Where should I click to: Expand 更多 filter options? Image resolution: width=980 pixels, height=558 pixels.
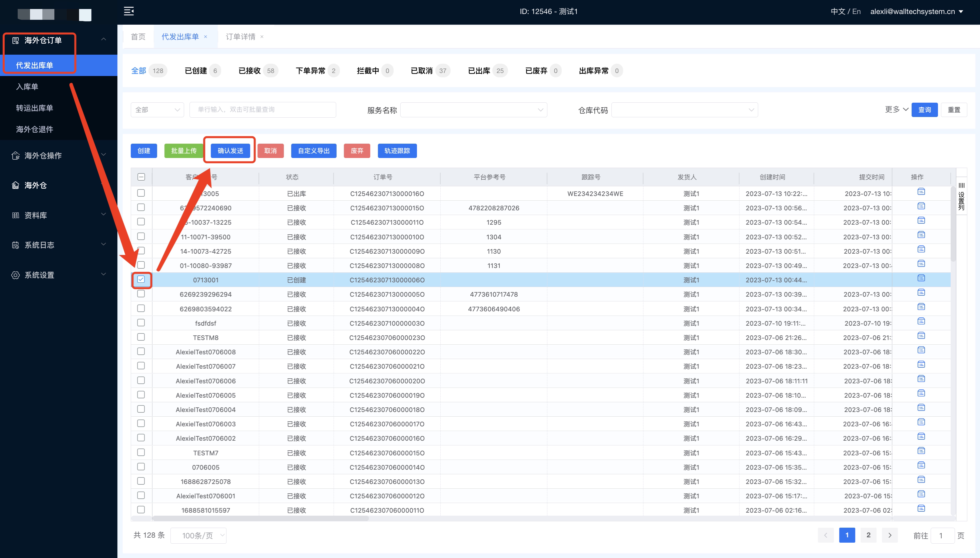click(x=896, y=110)
